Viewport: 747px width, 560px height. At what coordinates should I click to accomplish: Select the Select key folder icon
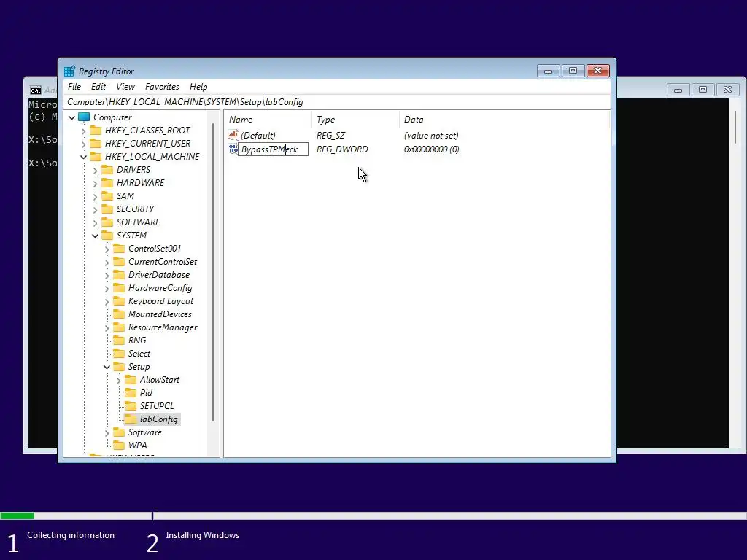click(x=119, y=354)
